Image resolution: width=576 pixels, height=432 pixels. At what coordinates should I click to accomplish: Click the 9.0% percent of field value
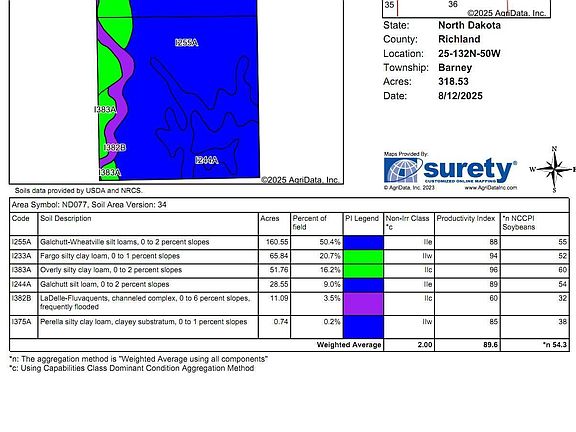pyautogui.click(x=332, y=284)
